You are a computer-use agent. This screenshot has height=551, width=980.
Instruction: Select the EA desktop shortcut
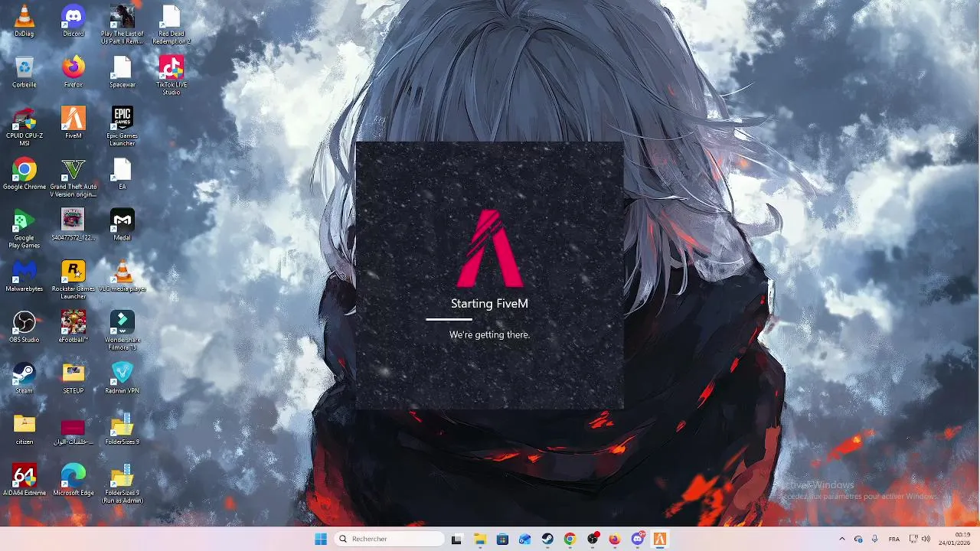(122, 174)
